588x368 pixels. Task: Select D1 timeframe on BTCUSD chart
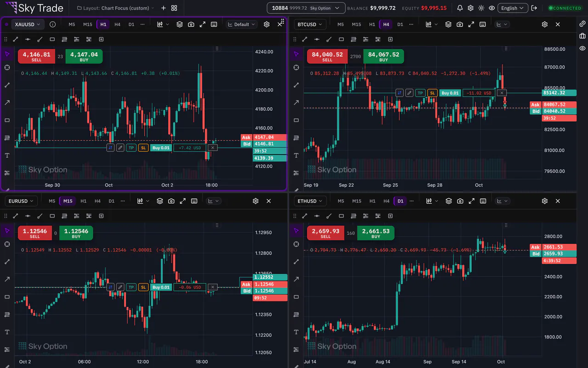click(x=400, y=24)
